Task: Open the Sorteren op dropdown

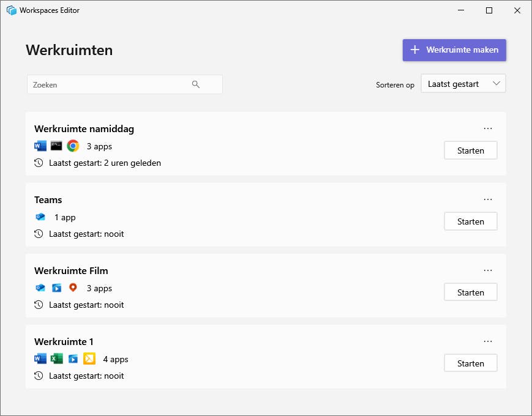Action: (x=463, y=84)
